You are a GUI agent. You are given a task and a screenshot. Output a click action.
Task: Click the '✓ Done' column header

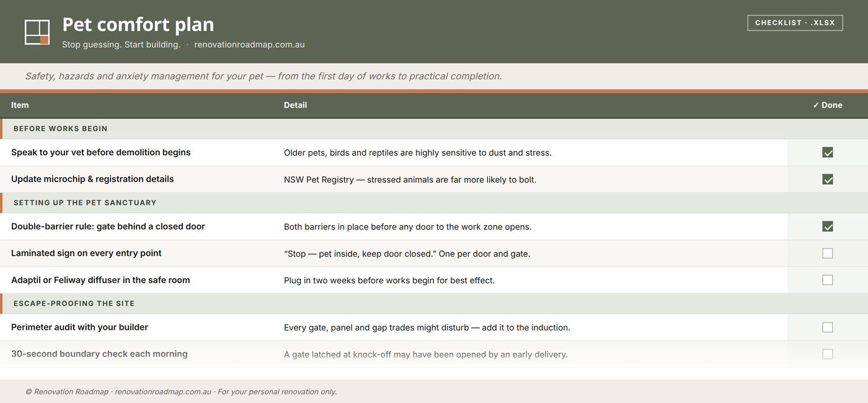[828, 105]
